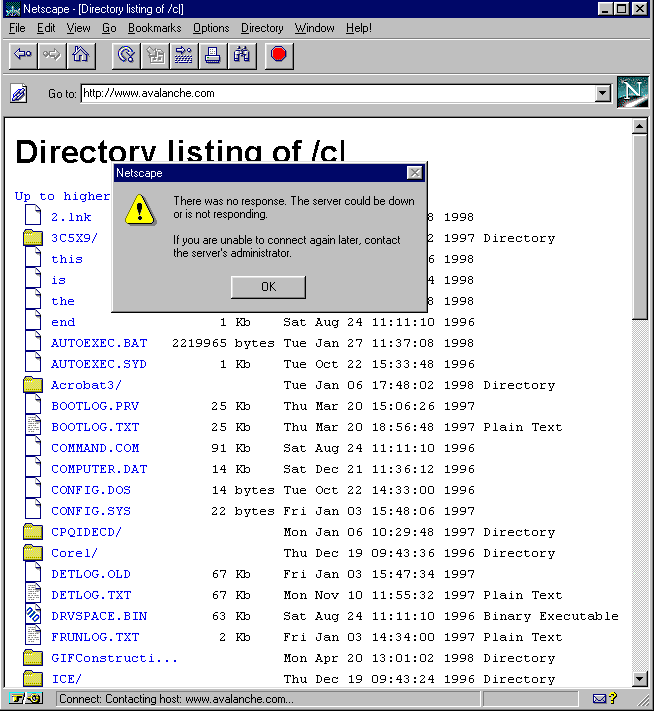Click the 2219965 bytes size text
654x711 pixels.
223,343
